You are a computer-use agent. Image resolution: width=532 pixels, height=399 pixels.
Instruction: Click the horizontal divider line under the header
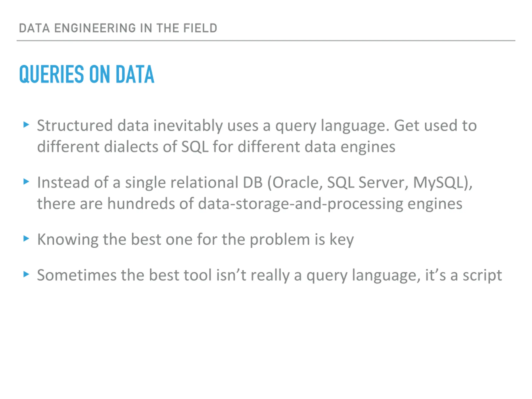tap(266, 41)
